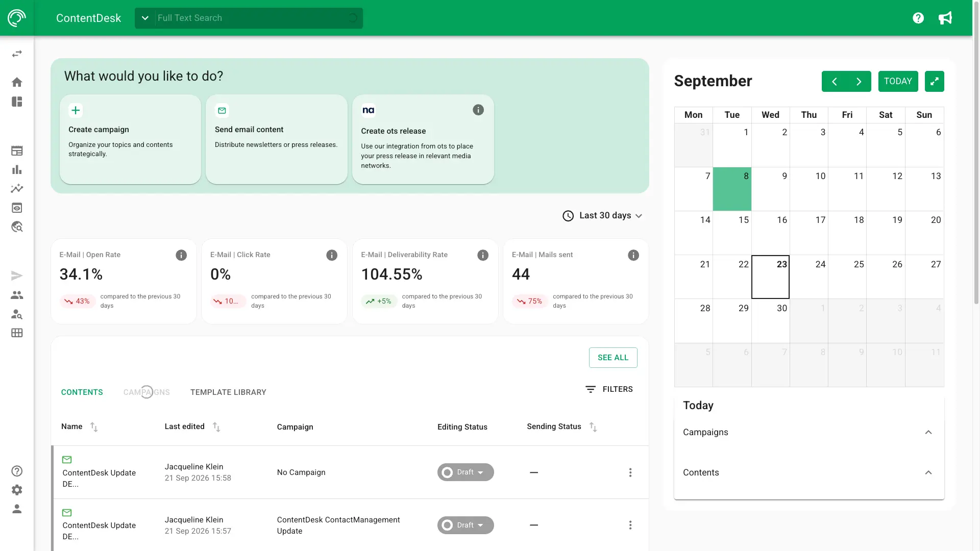Go to next calendar month
The width and height of the screenshot is (980, 551).
click(x=859, y=81)
